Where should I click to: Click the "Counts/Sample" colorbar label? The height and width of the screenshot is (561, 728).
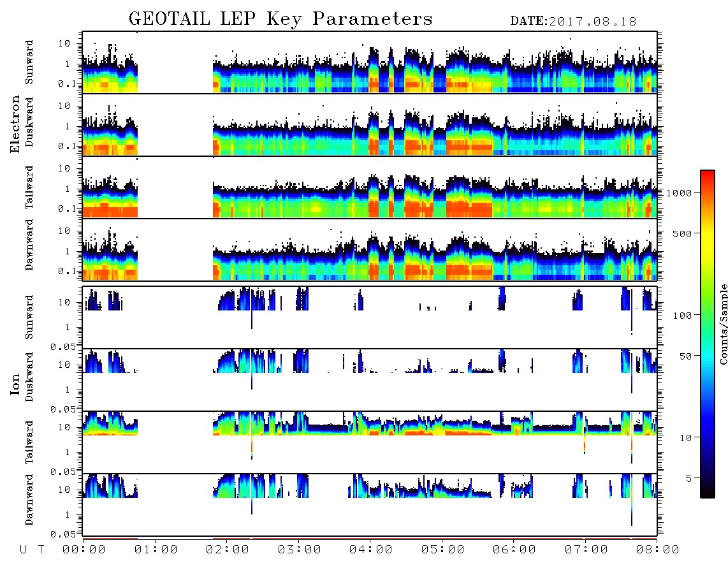[723, 324]
